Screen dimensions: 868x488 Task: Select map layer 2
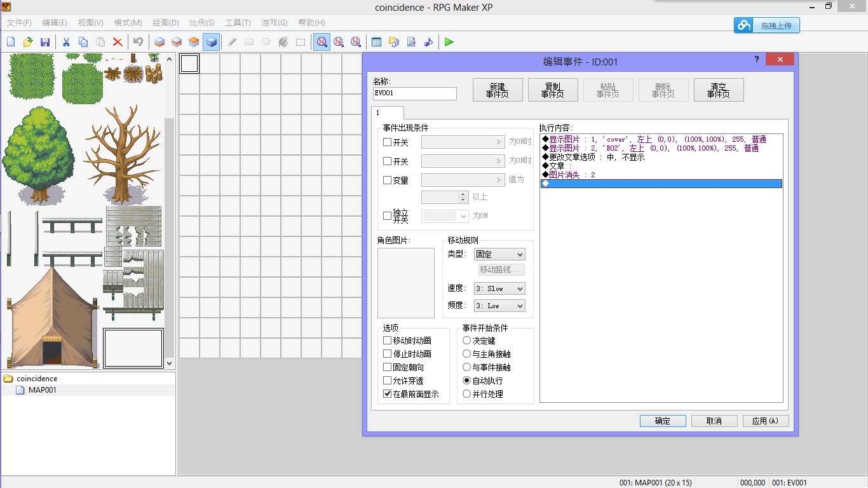[x=177, y=42]
